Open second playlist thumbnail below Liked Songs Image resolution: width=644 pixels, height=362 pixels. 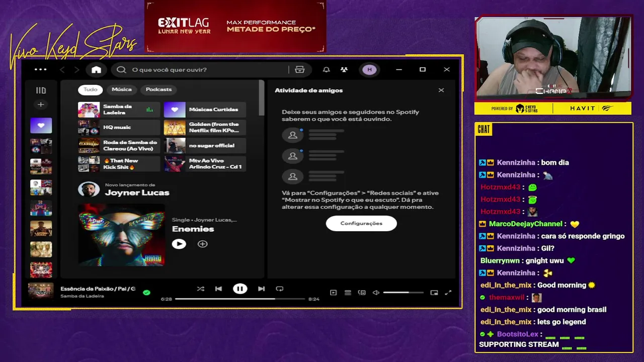[x=41, y=166]
